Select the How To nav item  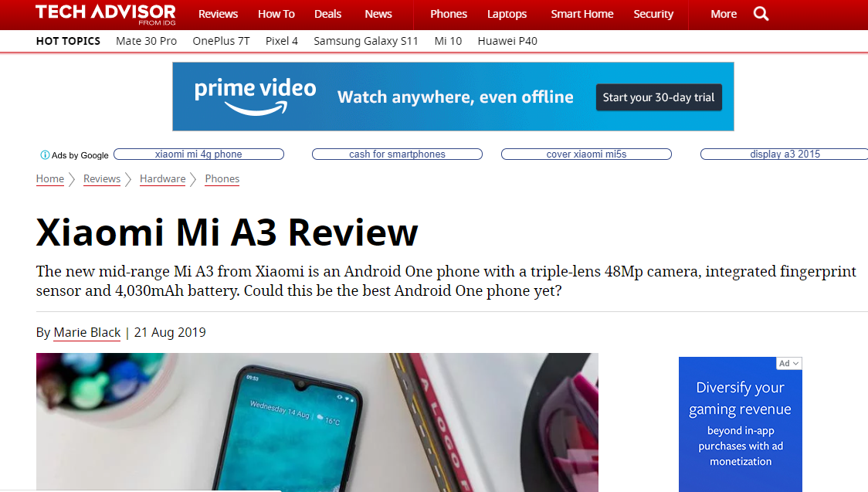pyautogui.click(x=276, y=14)
